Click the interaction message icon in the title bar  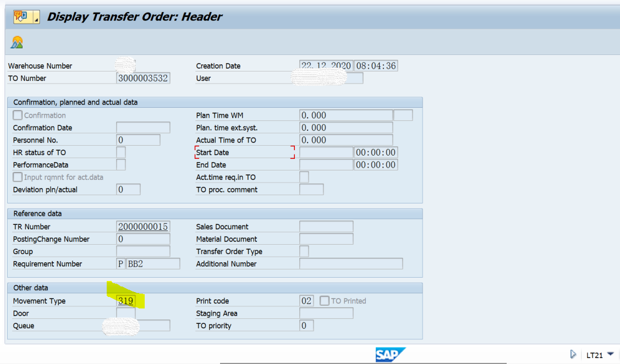21,16
